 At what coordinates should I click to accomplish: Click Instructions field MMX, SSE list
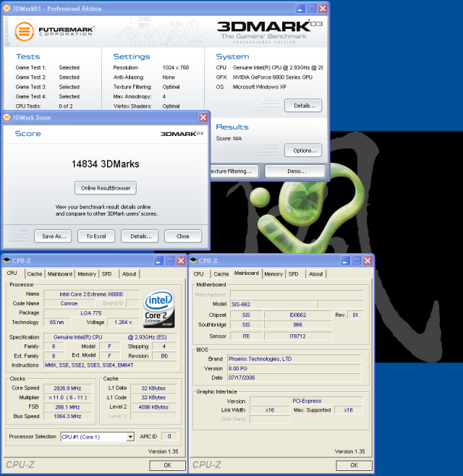point(111,365)
